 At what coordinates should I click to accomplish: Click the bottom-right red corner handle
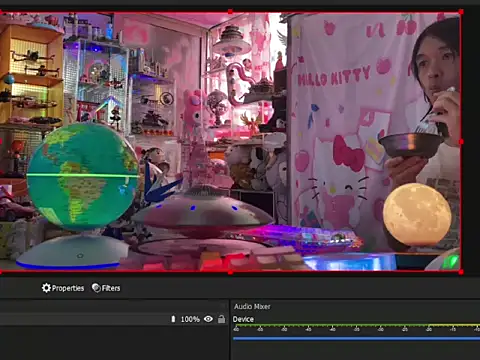(x=461, y=272)
